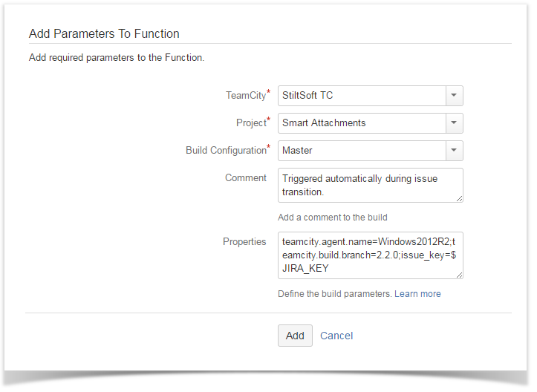The height and width of the screenshot is (392, 537).
Task: Click the Smart Attachments selection field
Action: [361, 123]
